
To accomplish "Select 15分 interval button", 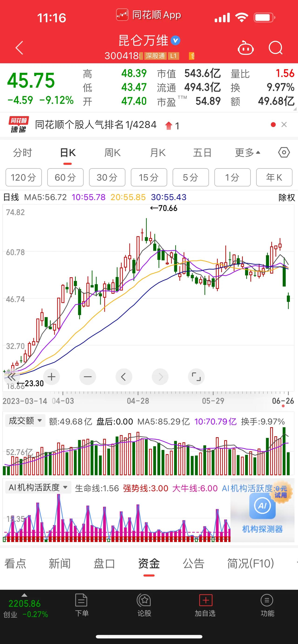I will click(x=149, y=177).
